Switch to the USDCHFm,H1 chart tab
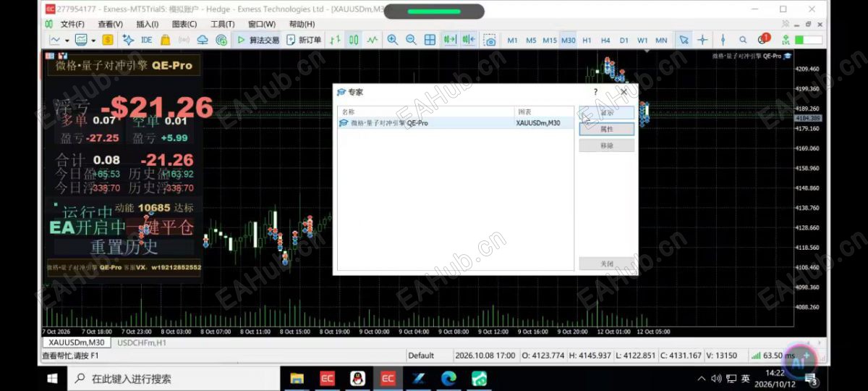This screenshot has height=391, width=868. (142, 342)
